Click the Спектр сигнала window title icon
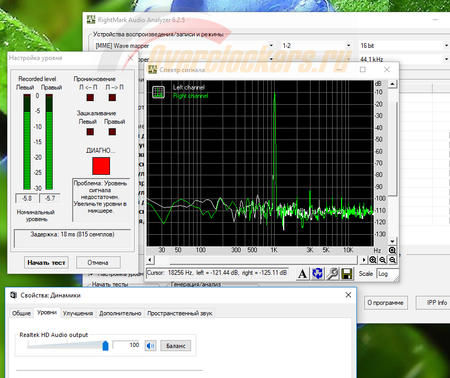This screenshot has width=450, height=378. (152, 70)
